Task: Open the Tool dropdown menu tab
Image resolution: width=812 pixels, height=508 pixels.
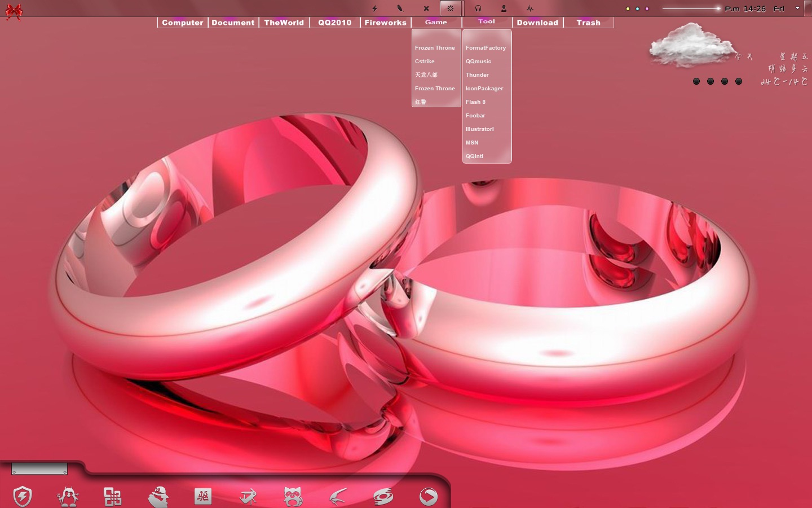Action: [487, 21]
